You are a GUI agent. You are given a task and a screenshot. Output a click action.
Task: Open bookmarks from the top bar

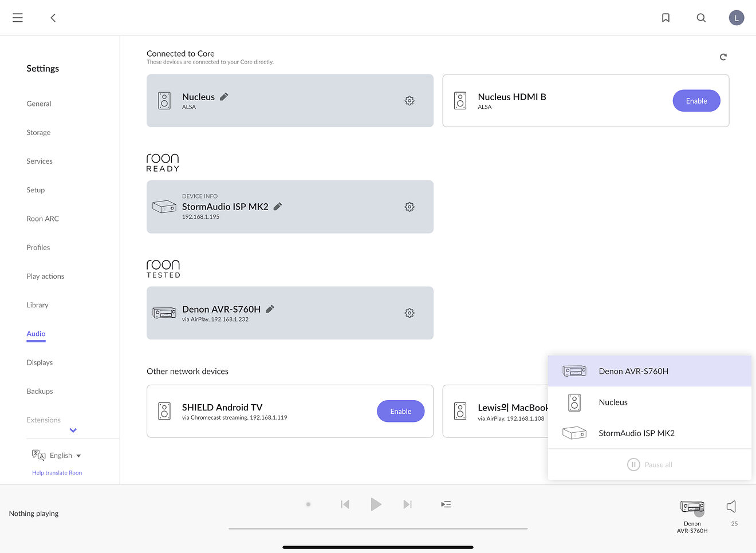pyautogui.click(x=666, y=18)
